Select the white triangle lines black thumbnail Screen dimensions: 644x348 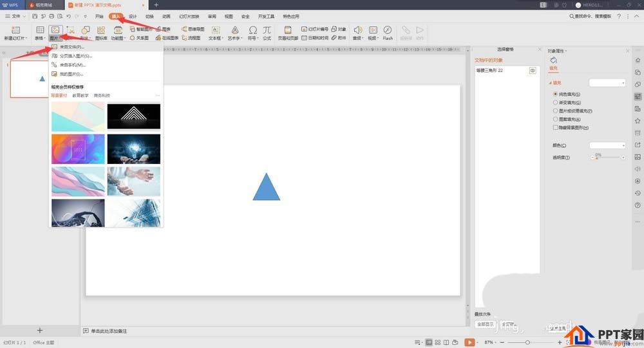pyautogui.click(x=134, y=116)
